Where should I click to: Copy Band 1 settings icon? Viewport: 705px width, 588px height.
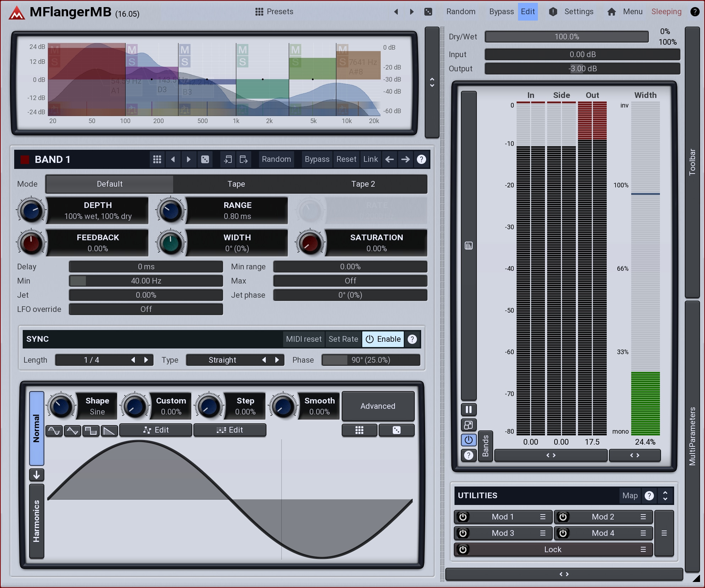(x=228, y=159)
